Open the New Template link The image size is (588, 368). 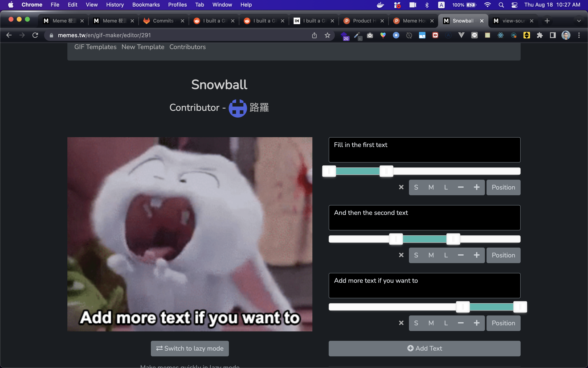143,47
